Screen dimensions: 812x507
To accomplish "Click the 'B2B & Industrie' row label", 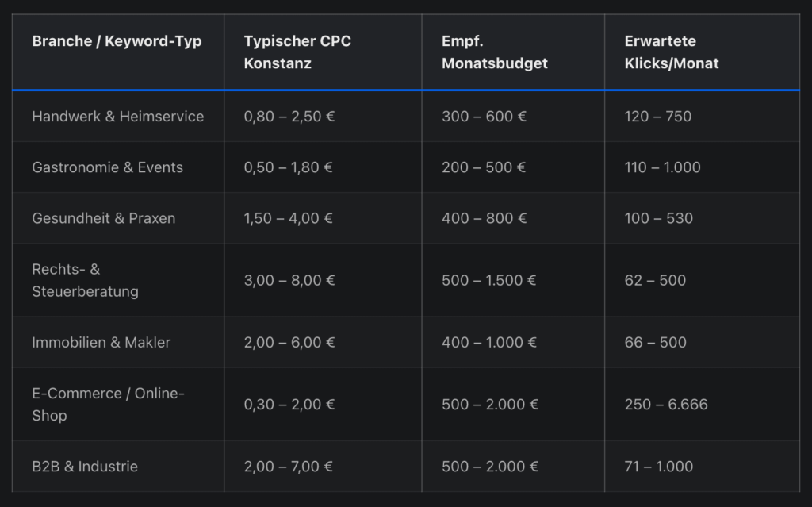I will click(x=84, y=466).
